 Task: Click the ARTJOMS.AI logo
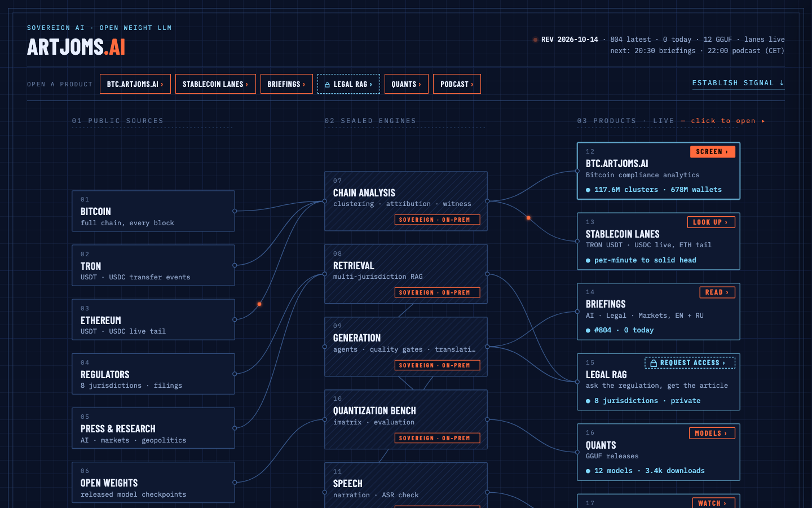[76, 47]
